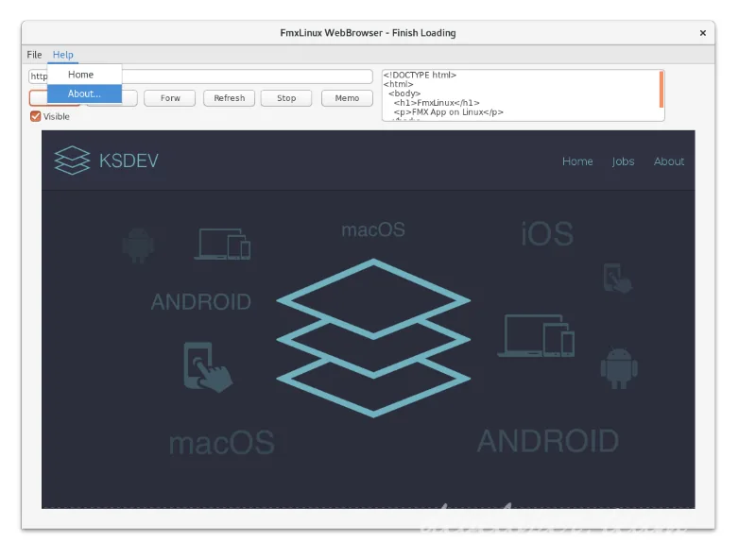The height and width of the screenshot is (559, 756).
Task: Click the Refresh button
Action: pos(229,98)
